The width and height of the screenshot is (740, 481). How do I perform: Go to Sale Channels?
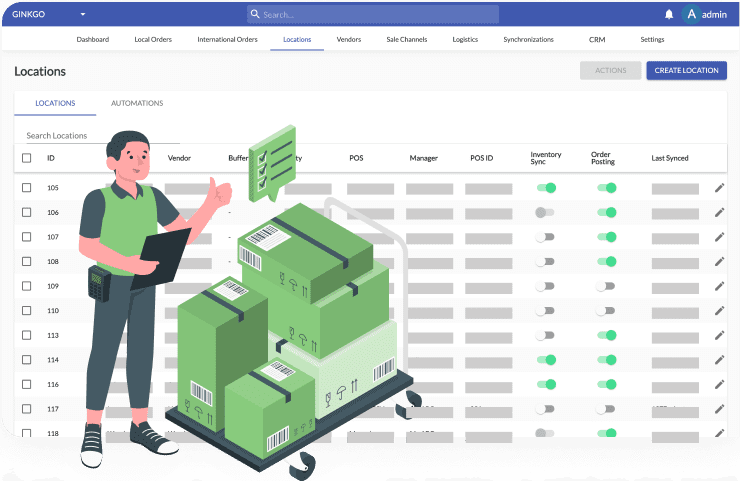click(x=407, y=39)
